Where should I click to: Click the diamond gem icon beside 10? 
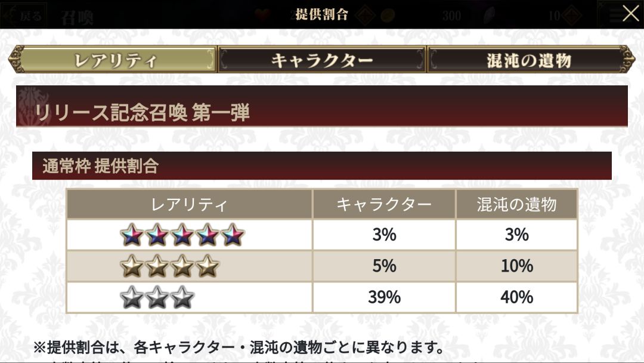click(x=572, y=16)
